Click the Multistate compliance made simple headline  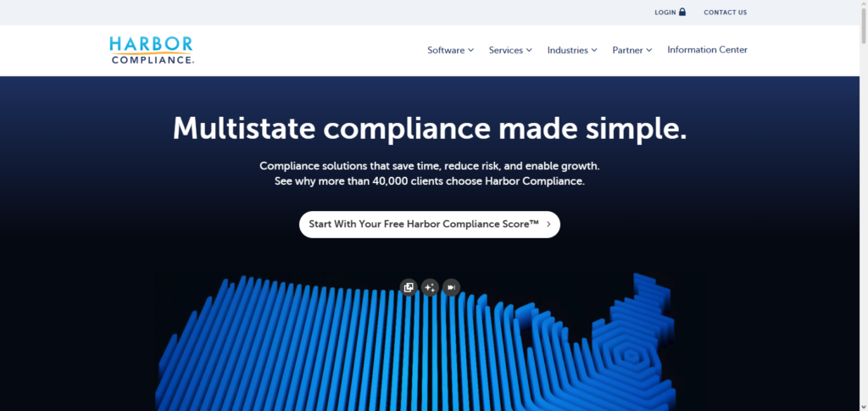click(x=430, y=129)
